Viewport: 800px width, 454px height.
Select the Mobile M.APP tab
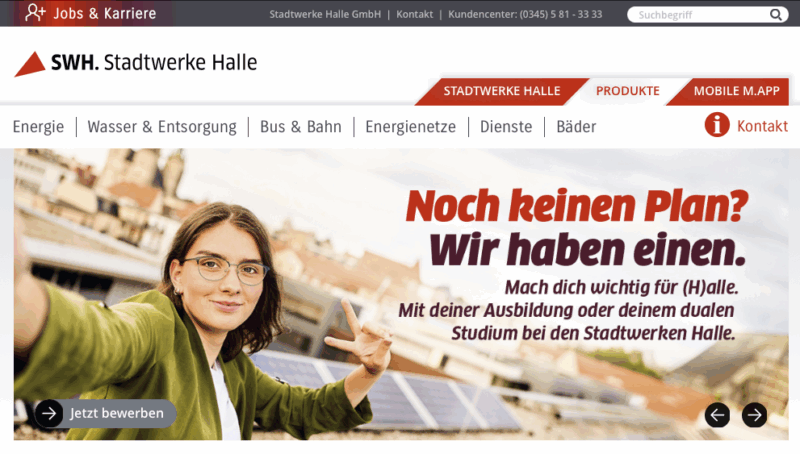(730, 91)
